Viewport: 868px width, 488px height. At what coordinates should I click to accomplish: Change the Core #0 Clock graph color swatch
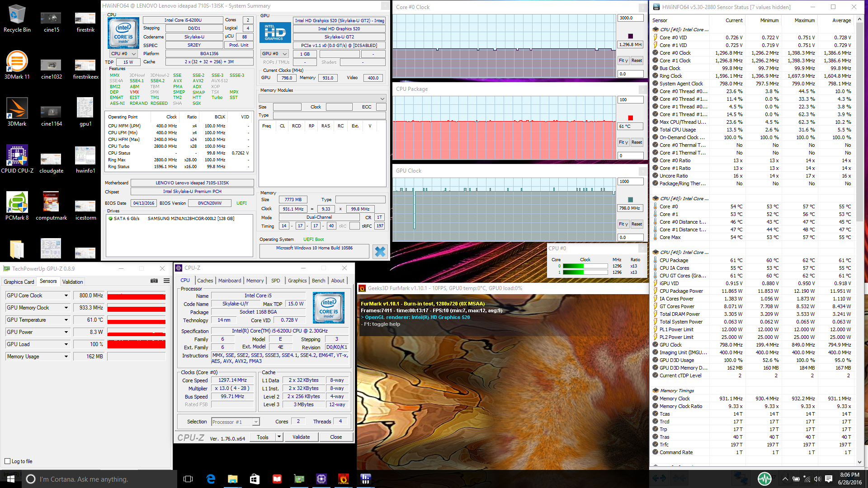(630, 36)
